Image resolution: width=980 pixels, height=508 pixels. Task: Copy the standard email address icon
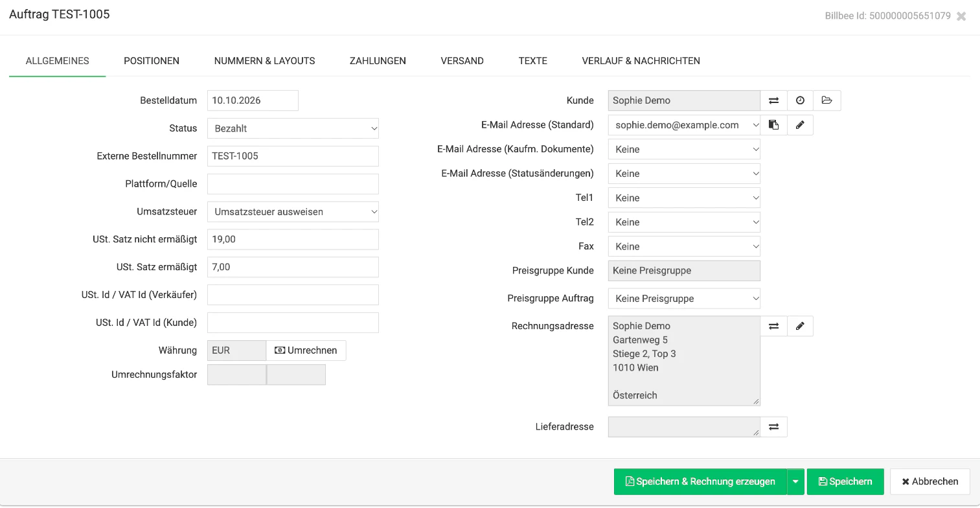point(773,125)
